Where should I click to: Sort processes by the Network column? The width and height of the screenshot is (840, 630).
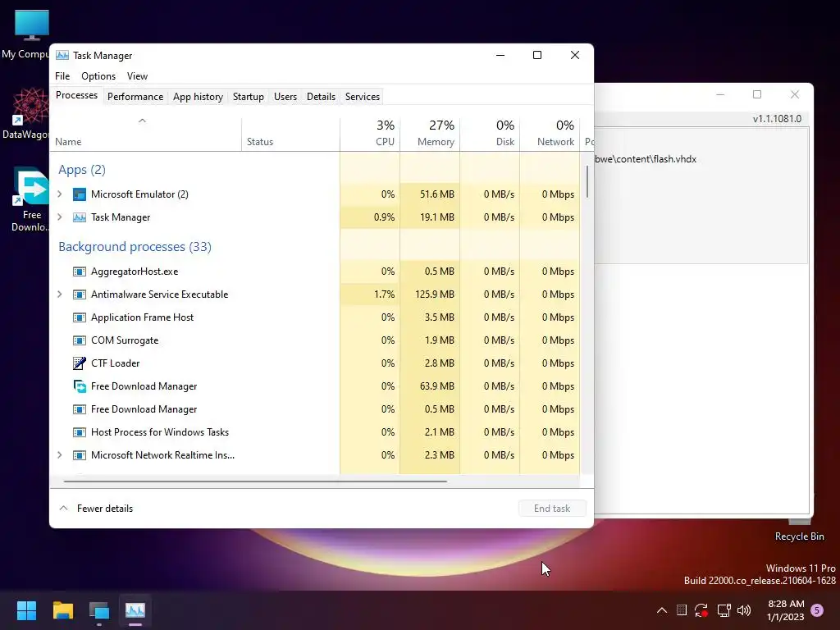550,134
